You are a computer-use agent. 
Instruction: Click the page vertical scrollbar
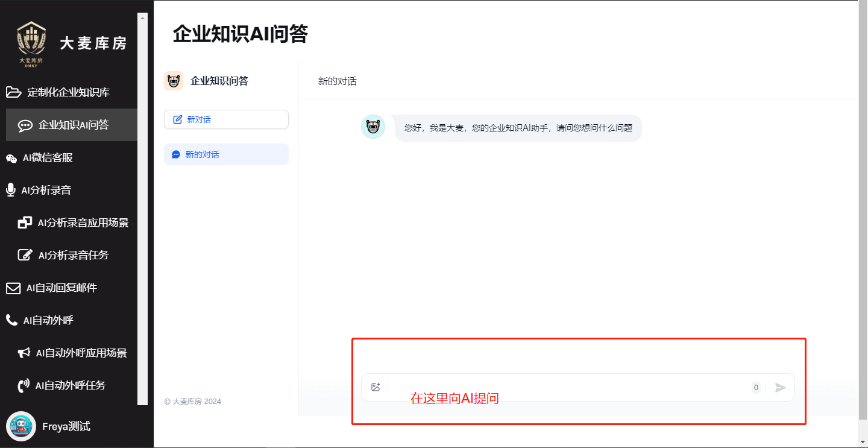863,210
